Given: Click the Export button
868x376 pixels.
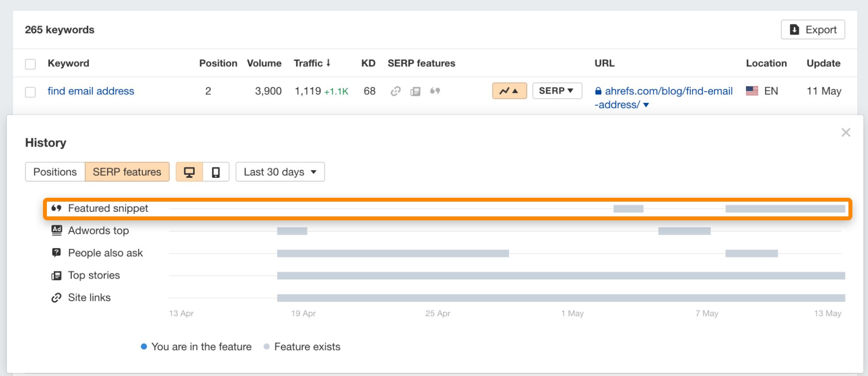Looking at the screenshot, I should pyautogui.click(x=812, y=30).
